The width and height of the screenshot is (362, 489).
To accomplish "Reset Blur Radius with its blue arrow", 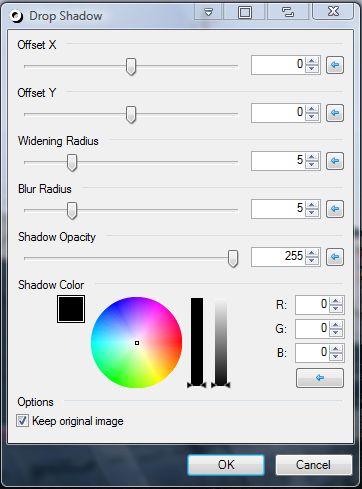I will [x=335, y=209].
